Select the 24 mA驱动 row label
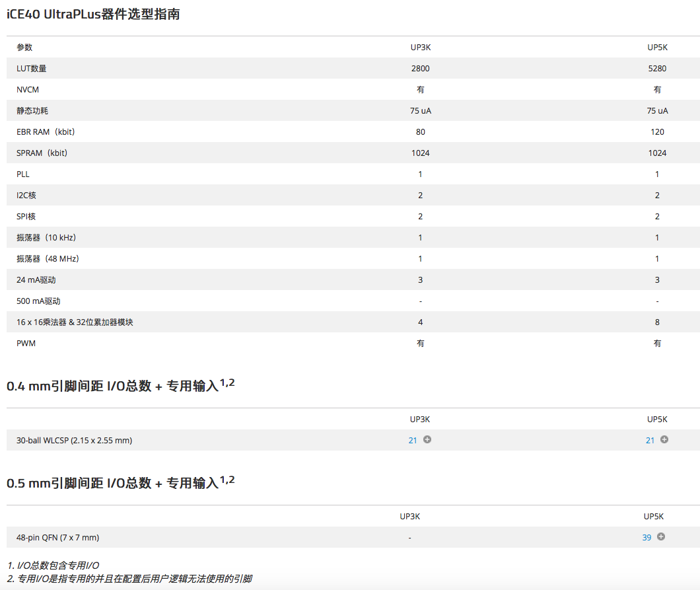The height and width of the screenshot is (590, 700). (x=36, y=280)
